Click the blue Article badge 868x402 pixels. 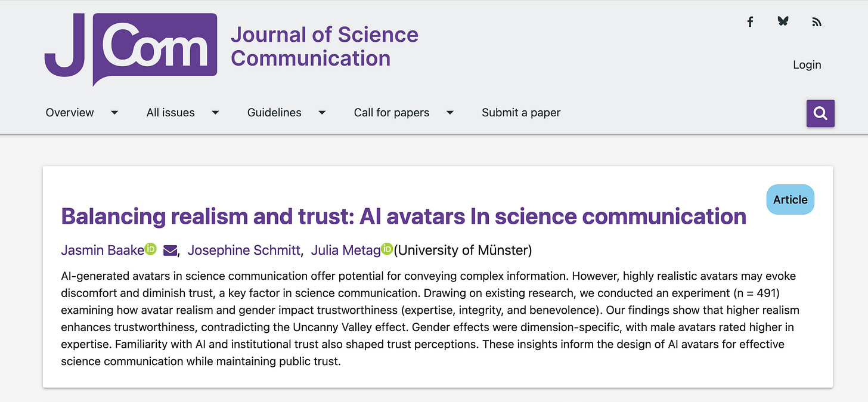click(x=790, y=200)
